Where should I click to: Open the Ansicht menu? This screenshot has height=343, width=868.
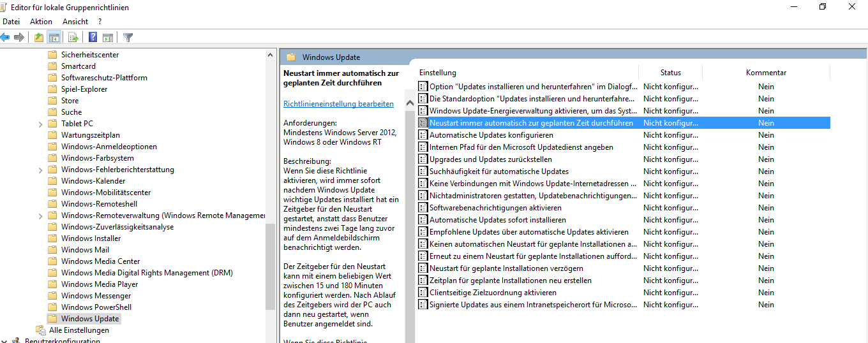tap(75, 22)
